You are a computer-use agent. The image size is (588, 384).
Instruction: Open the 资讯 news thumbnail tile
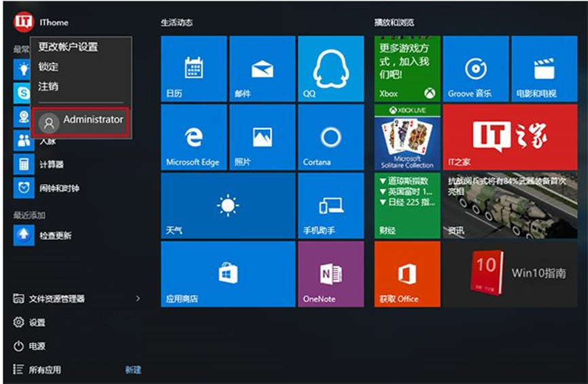[x=509, y=205]
